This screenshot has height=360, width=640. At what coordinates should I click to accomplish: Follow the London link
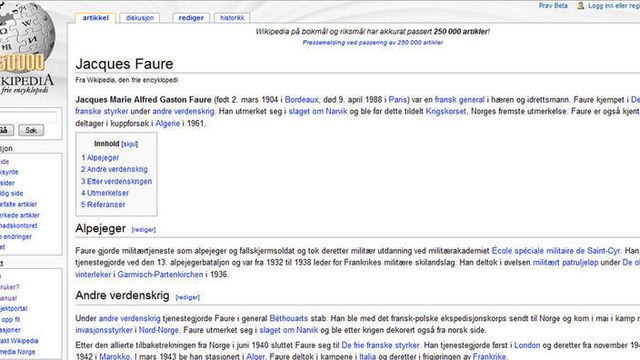[x=527, y=345]
